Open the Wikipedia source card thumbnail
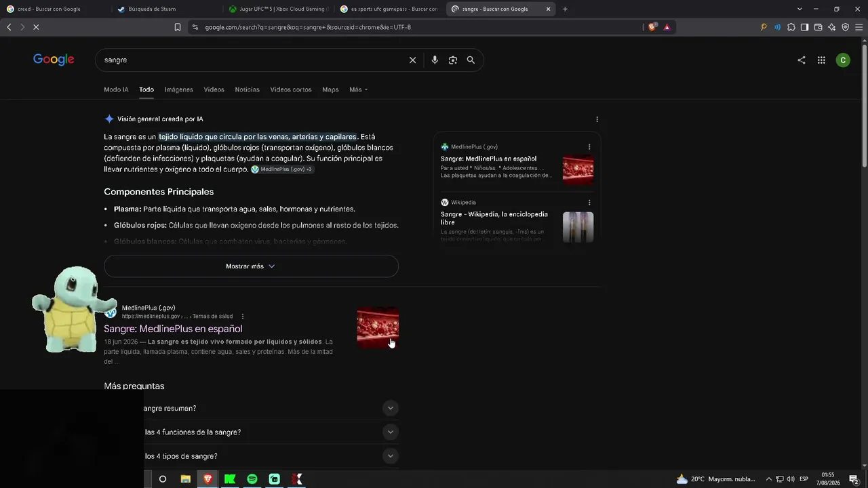The height and width of the screenshot is (488, 868). (578, 227)
